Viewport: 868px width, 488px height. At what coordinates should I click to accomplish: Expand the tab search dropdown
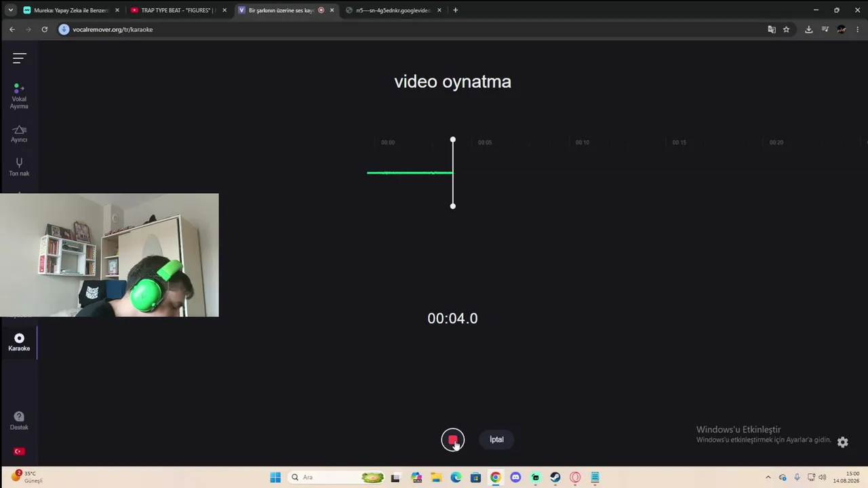coord(10,10)
